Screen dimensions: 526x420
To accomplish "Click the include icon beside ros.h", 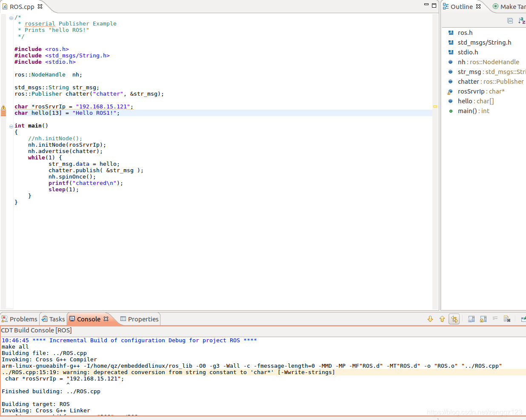I will pyautogui.click(x=451, y=33).
